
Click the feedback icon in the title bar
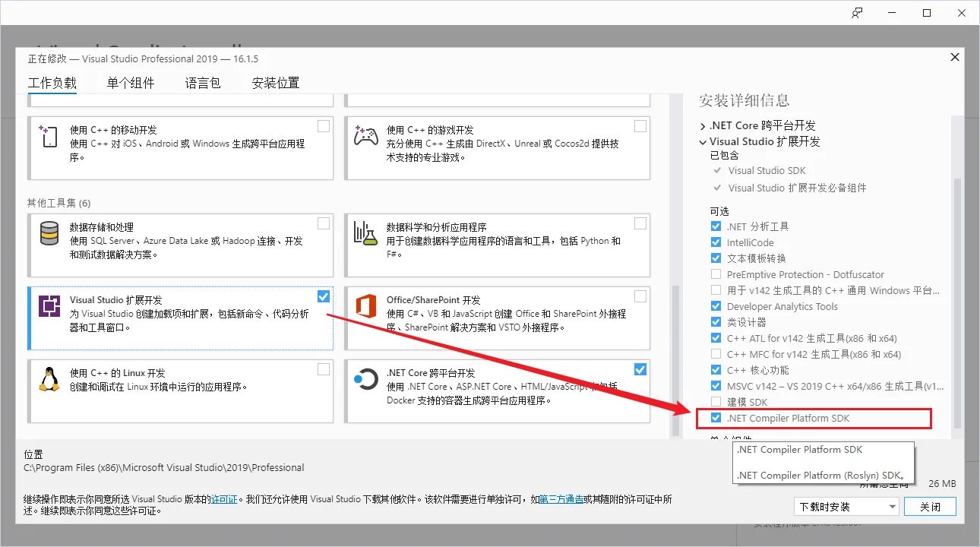(x=857, y=13)
